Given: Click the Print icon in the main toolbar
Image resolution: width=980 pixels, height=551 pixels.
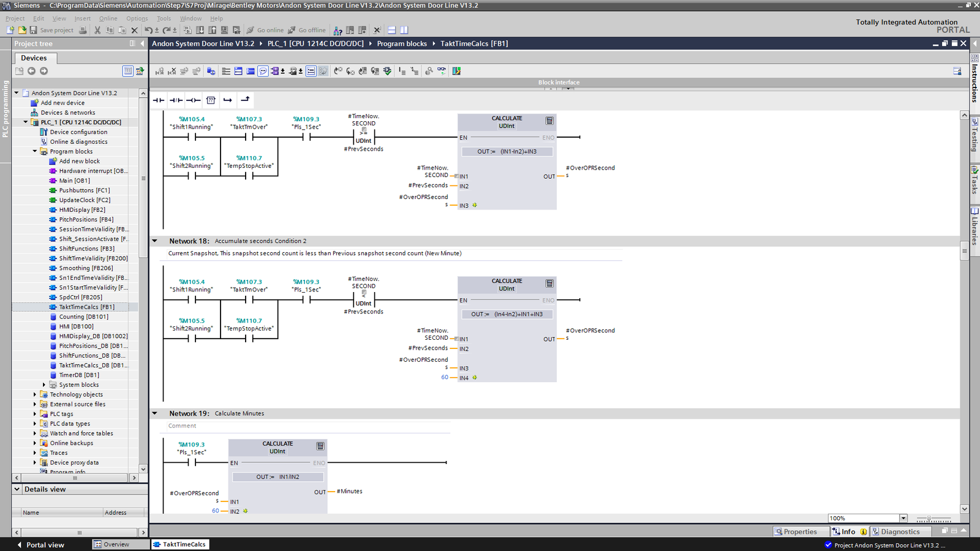Looking at the screenshot, I should pyautogui.click(x=83, y=30).
